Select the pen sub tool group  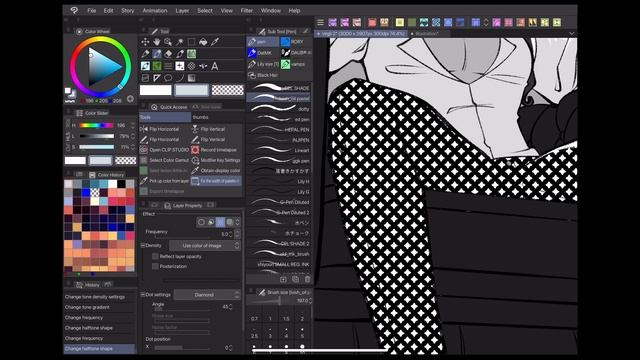coord(262,42)
